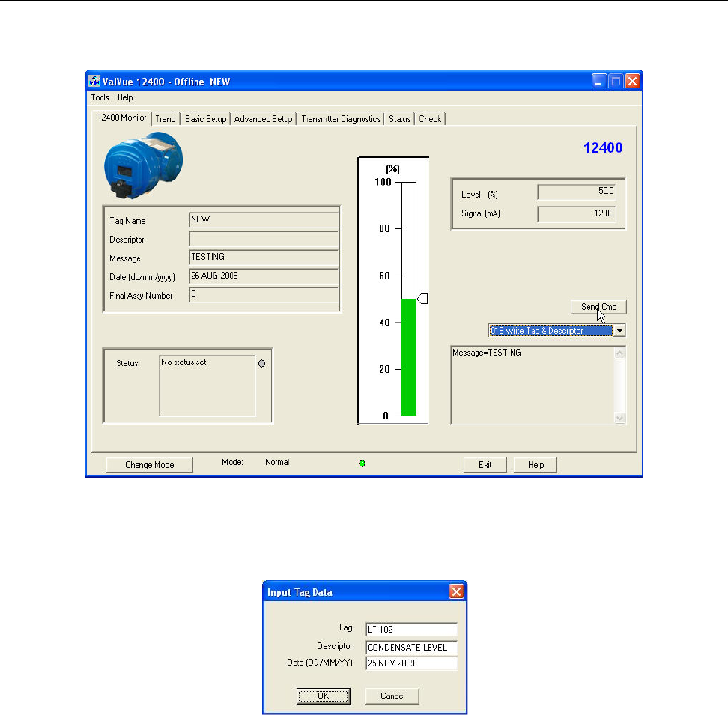Image resolution: width=728 pixels, height=715 pixels.
Task: Click the Message field showing TESTING
Action: point(264,257)
